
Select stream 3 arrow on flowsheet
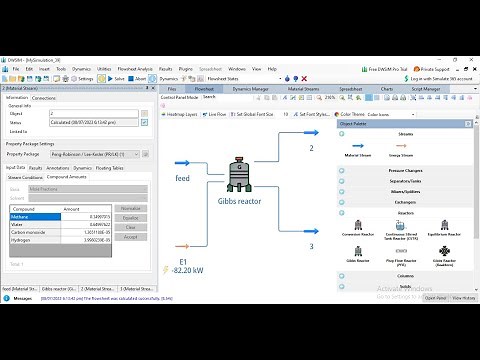311,231
